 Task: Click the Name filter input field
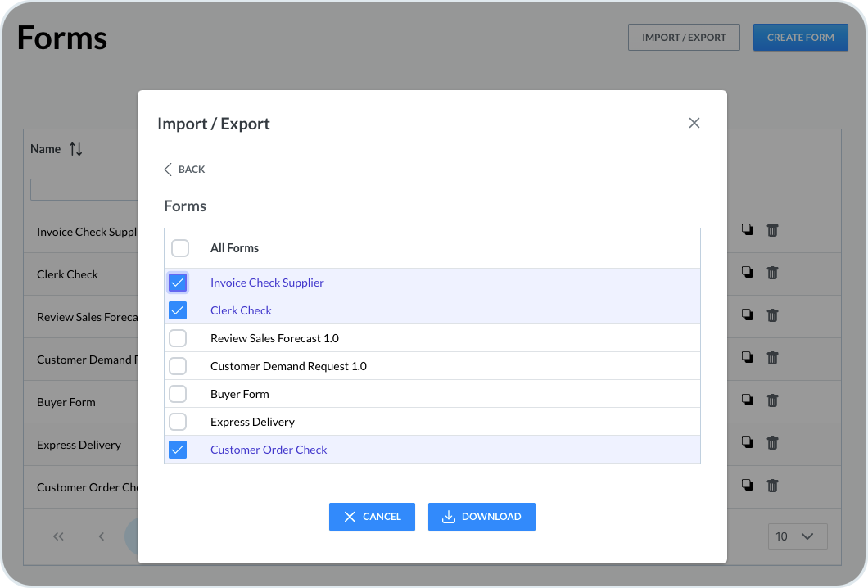click(84, 190)
